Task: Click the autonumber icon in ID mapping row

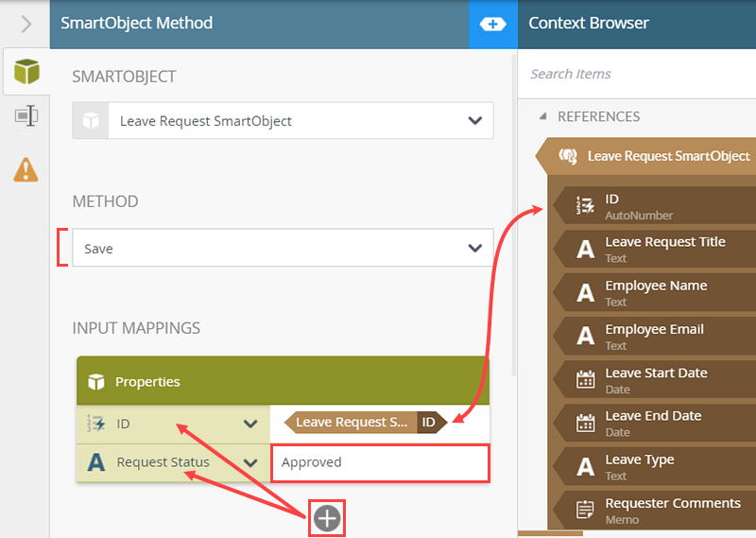Action: point(96,424)
